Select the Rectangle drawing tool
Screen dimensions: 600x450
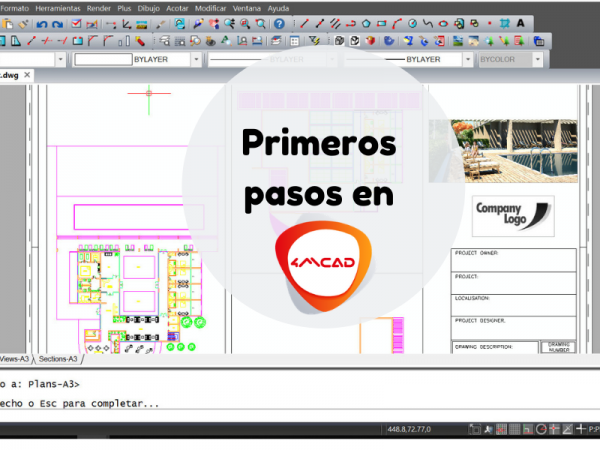382,24
